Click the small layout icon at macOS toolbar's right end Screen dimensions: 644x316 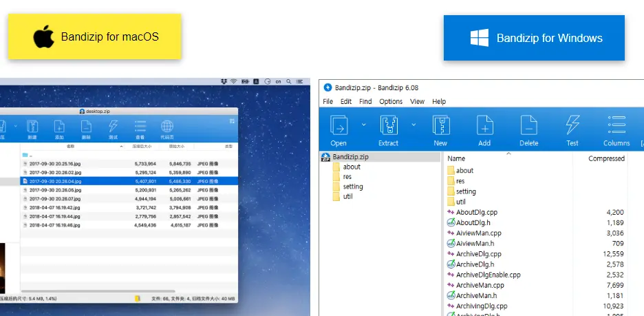232,120
